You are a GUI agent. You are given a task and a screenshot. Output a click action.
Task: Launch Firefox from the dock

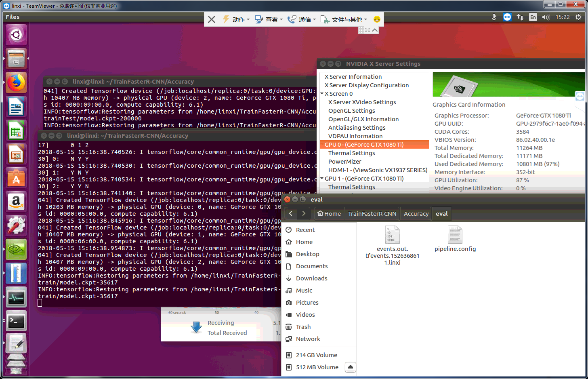coord(16,82)
